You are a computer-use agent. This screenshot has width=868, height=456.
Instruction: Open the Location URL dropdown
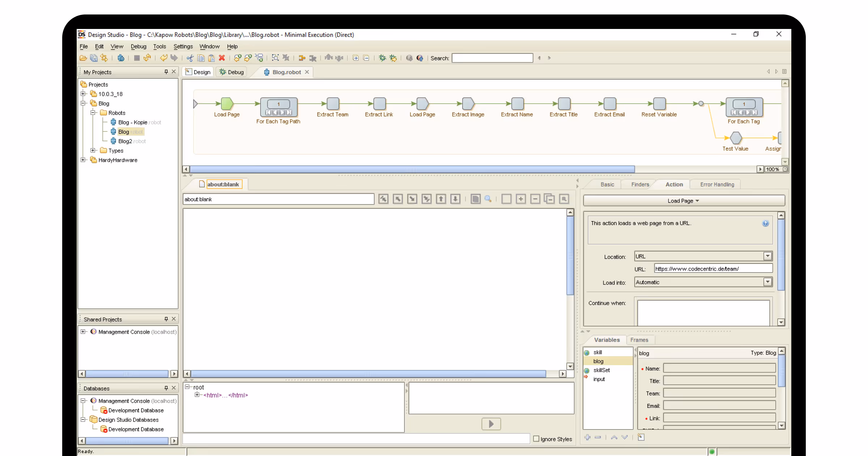click(767, 256)
